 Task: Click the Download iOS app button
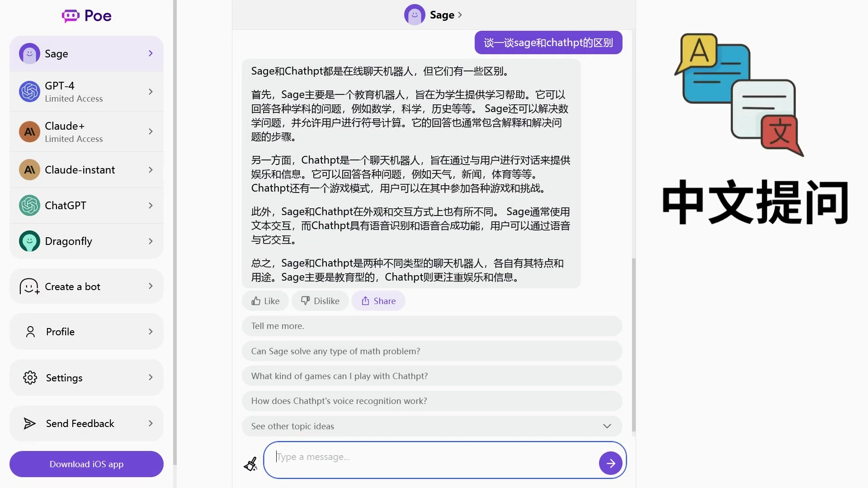86,464
